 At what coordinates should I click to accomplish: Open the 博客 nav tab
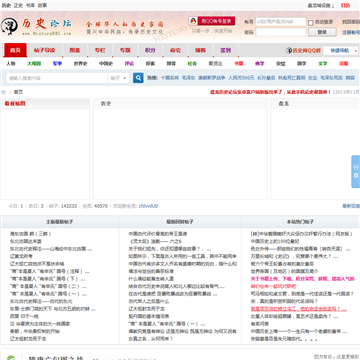(200, 50)
